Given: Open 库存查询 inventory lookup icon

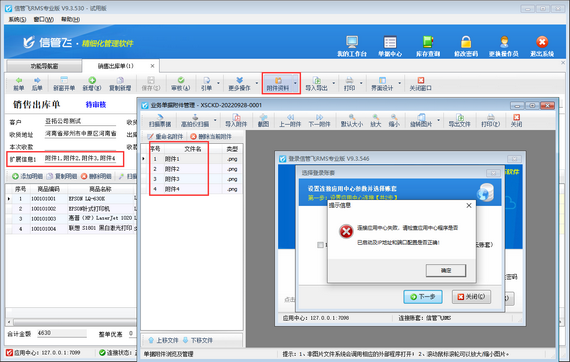Looking at the screenshot, I should 428,46.
